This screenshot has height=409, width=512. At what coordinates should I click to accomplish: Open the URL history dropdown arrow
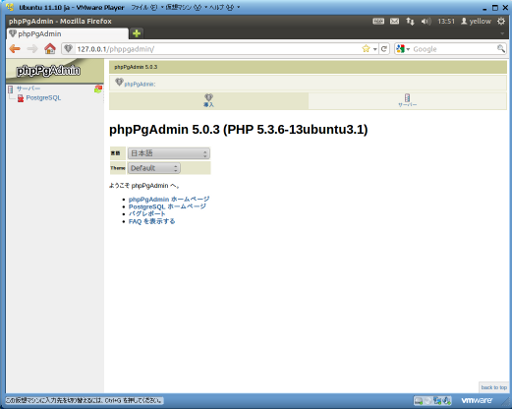(x=375, y=49)
